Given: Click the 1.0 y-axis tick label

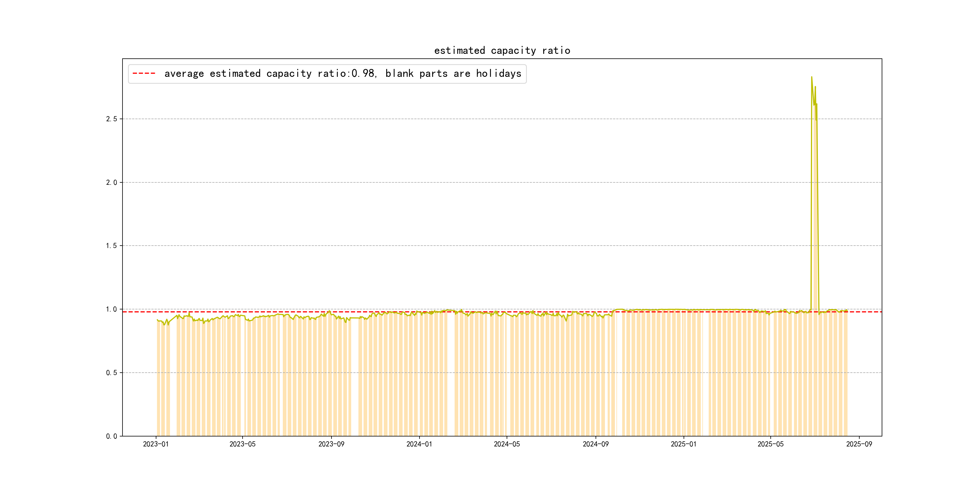Looking at the screenshot, I should (x=112, y=309).
